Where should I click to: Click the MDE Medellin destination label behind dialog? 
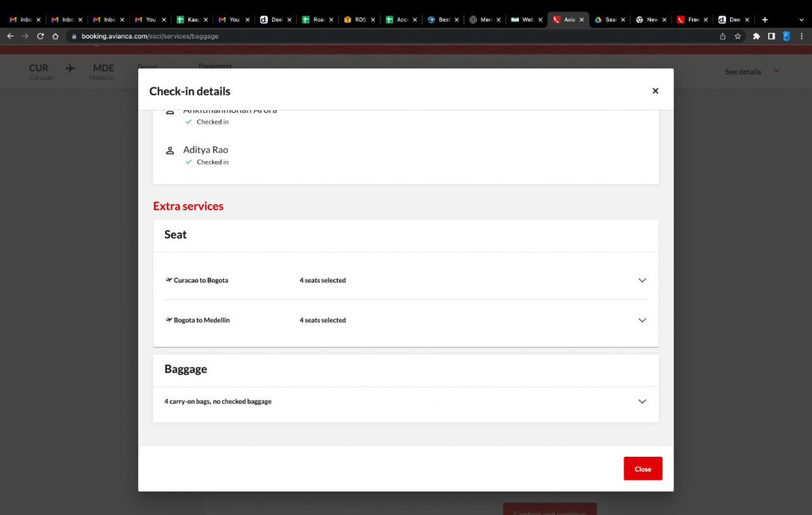pyautogui.click(x=103, y=71)
